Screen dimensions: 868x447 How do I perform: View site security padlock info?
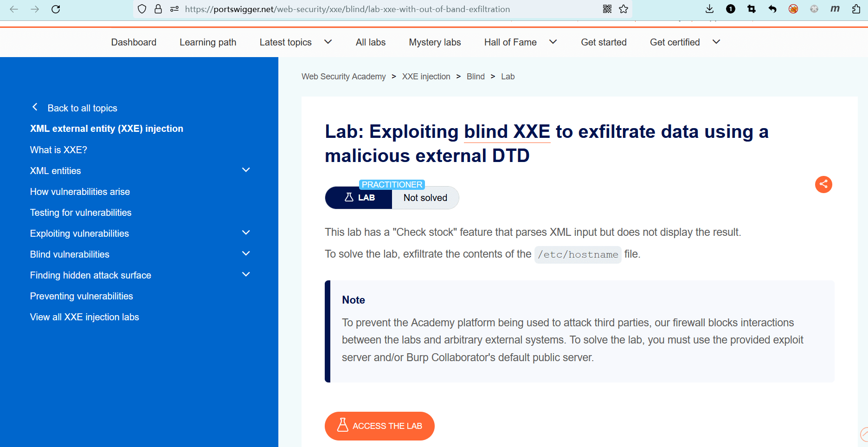158,9
